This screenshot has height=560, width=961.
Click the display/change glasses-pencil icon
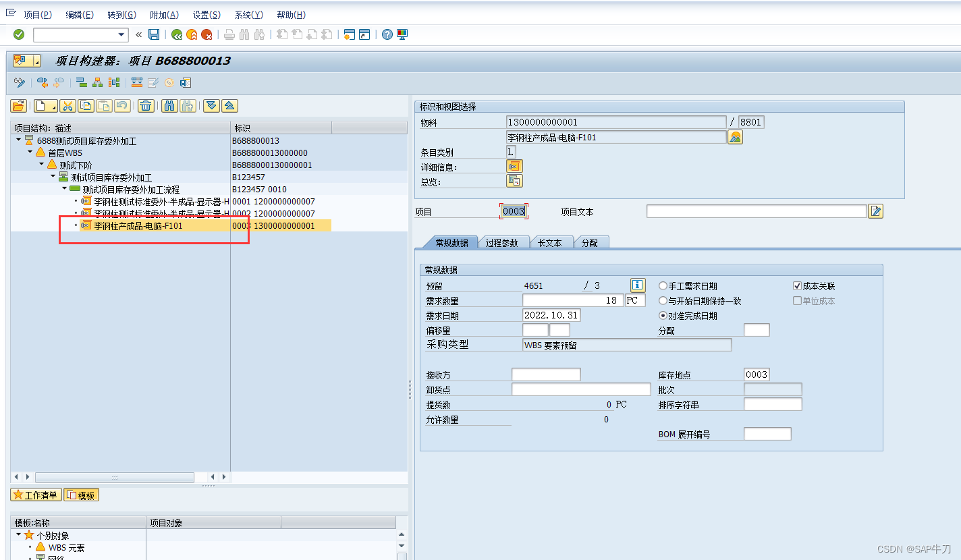point(20,82)
